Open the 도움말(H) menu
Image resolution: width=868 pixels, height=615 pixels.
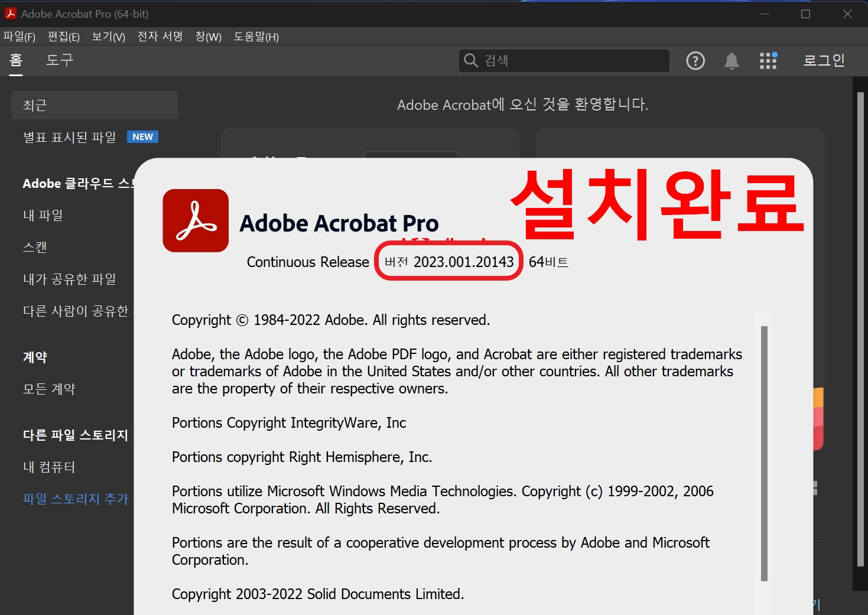256,37
